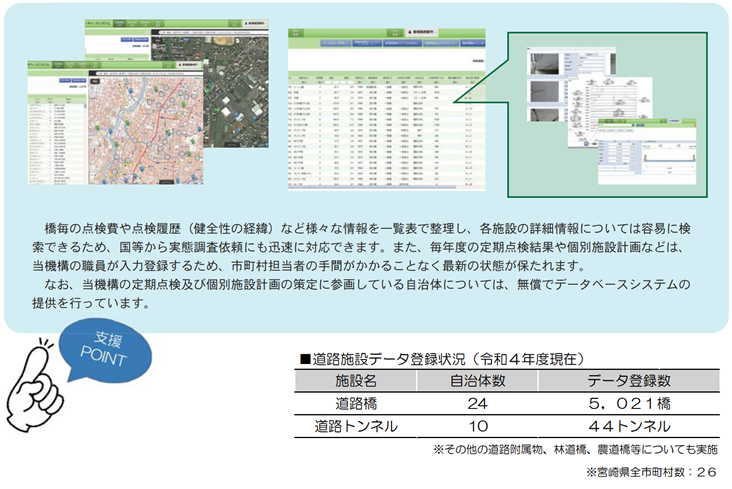Click the paragraph starting 橋毎の点検費や点検履歴
The image size is (732, 489).
362,247
